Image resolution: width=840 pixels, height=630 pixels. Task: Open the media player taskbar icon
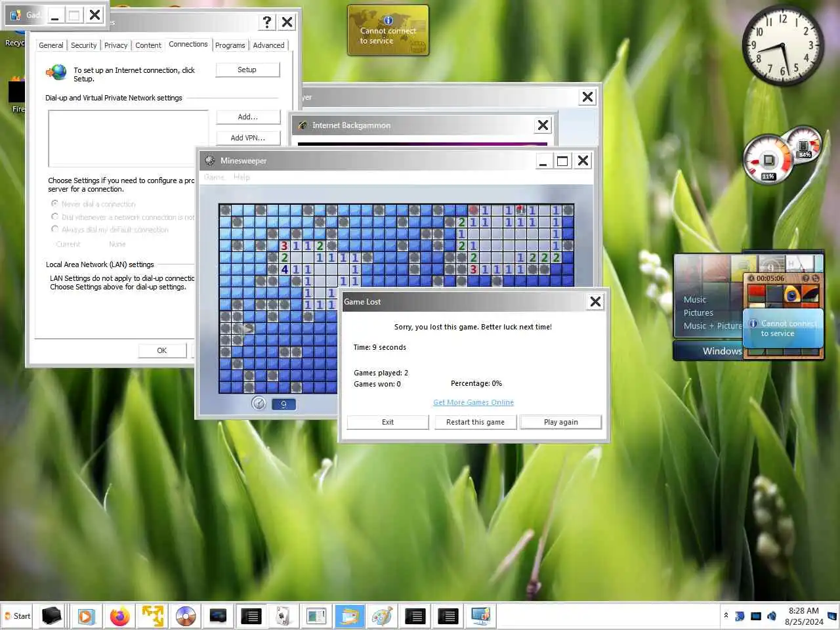(86, 616)
